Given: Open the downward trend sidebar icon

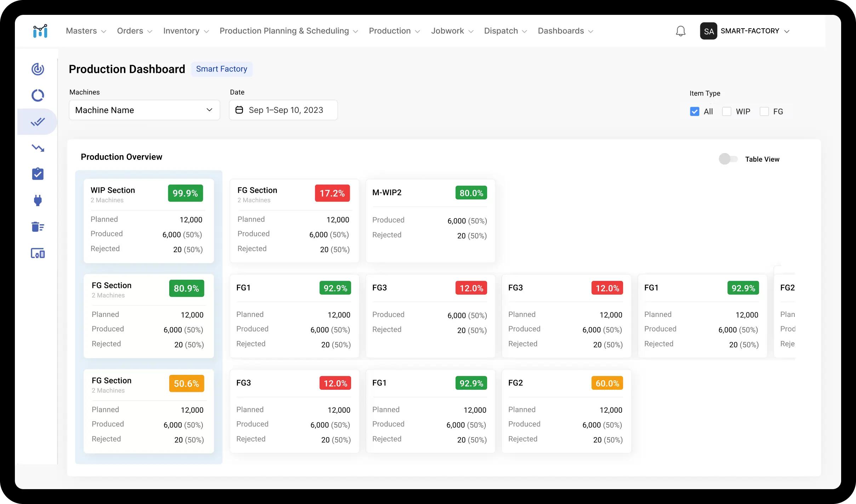Looking at the screenshot, I should point(38,148).
